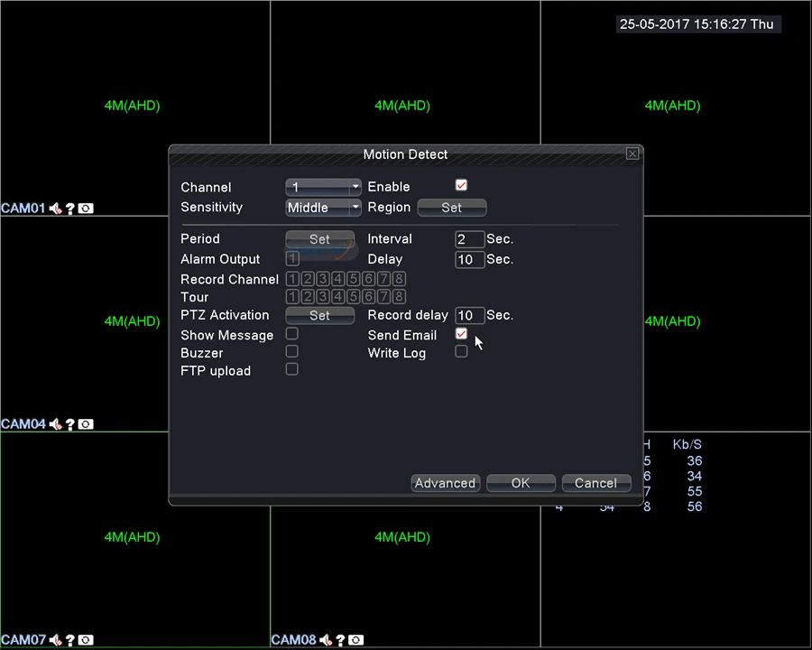
Task: Click the CAM04 camera snapshot icon
Action: [x=86, y=424]
